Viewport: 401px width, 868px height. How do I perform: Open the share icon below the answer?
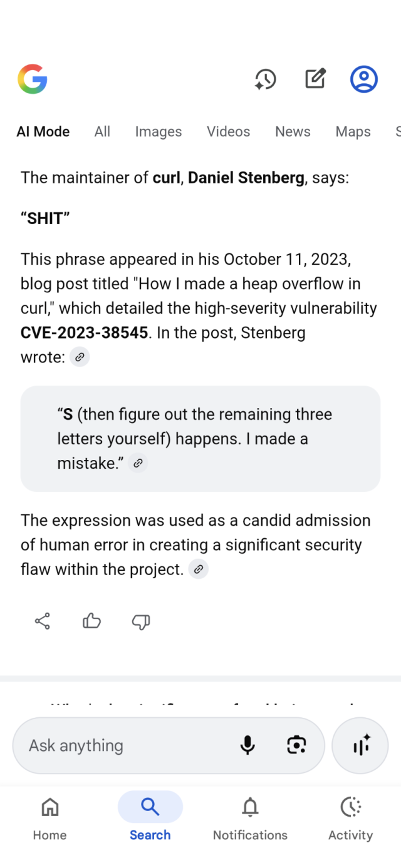pos(42,621)
